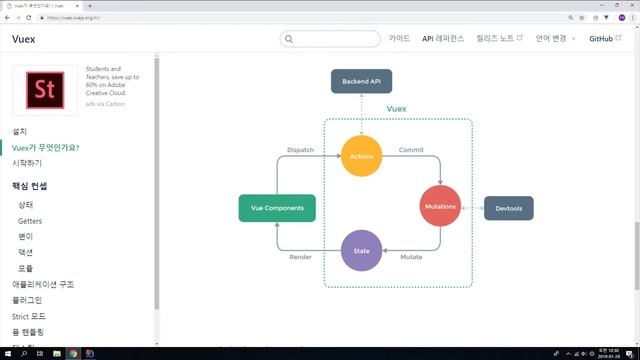Viewport: 640px width, 360px height.
Task: Click the sidebar scrollbar thumb
Action: pyautogui.click(x=157, y=184)
